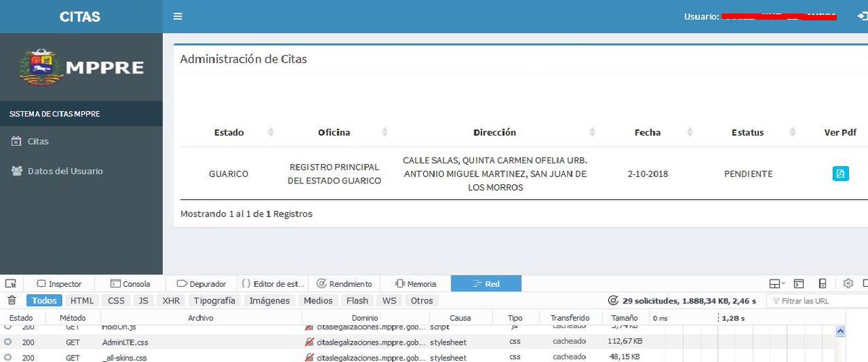Click the calendar icon beside Citas
Viewport: 868px width, 362px height.
[16, 142]
